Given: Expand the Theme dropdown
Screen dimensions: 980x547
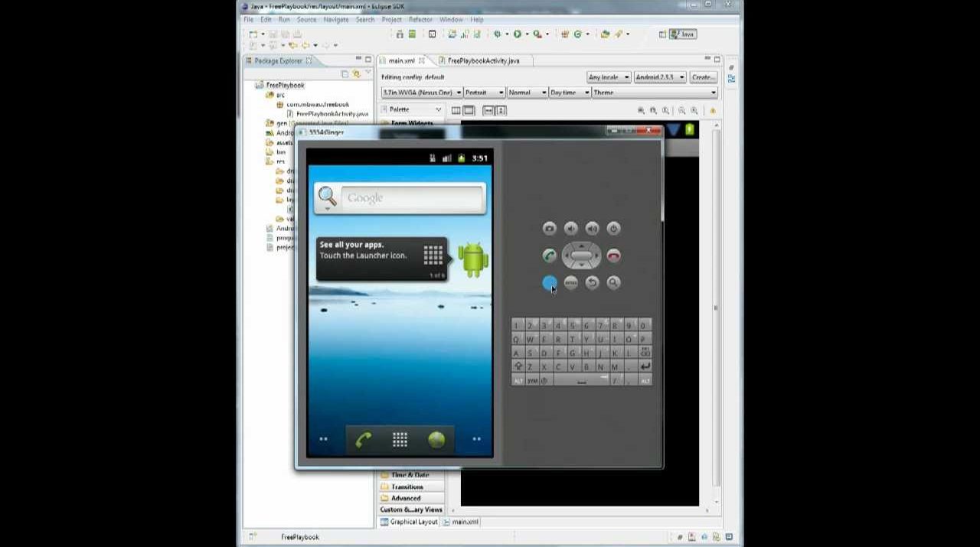Looking at the screenshot, I should point(654,93).
